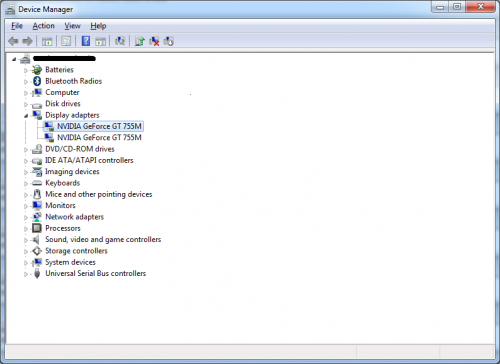Expand the Computer category arrow
This screenshot has width=500, height=364.
pyautogui.click(x=26, y=93)
